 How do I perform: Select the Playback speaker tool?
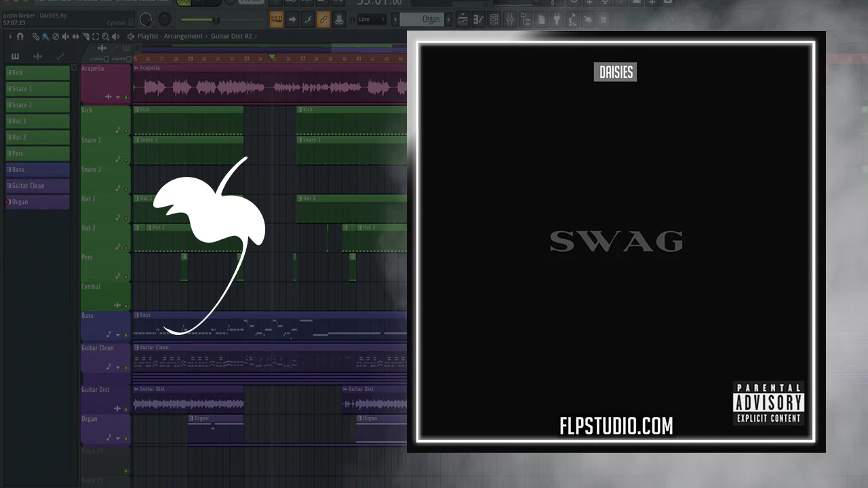click(115, 37)
